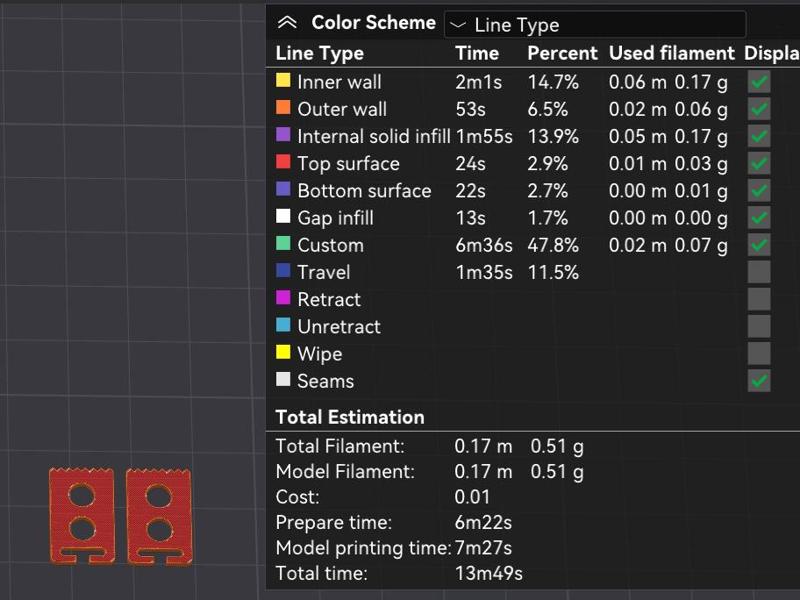Screen dimensions: 800x600
Task: Click the Gap infill label
Action: [335, 218]
